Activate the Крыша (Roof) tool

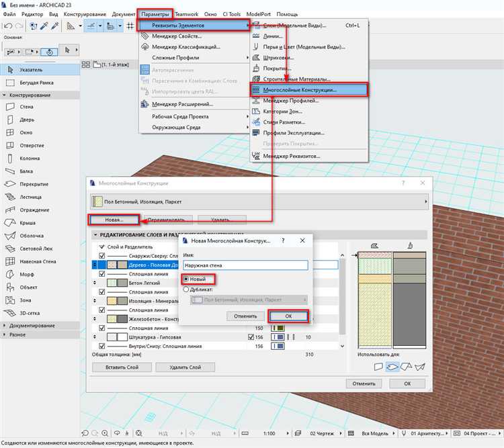[29, 223]
